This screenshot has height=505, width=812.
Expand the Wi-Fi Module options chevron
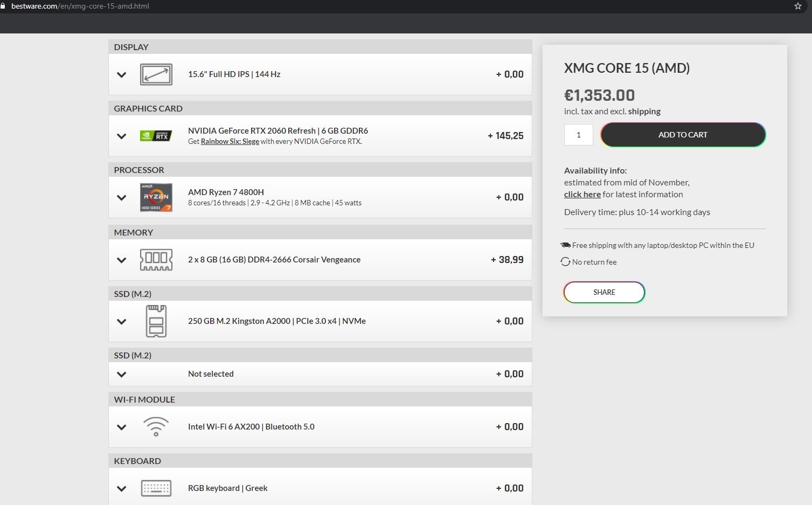point(122,427)
